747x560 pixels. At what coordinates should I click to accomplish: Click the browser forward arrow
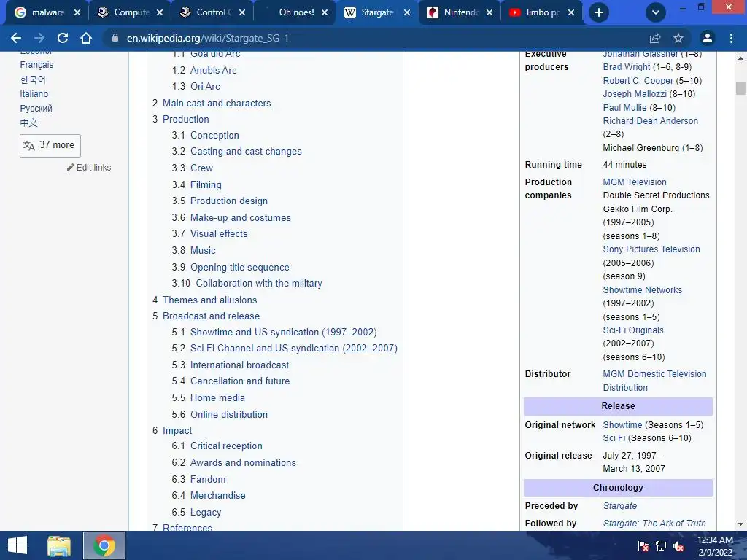coord(39,38)
